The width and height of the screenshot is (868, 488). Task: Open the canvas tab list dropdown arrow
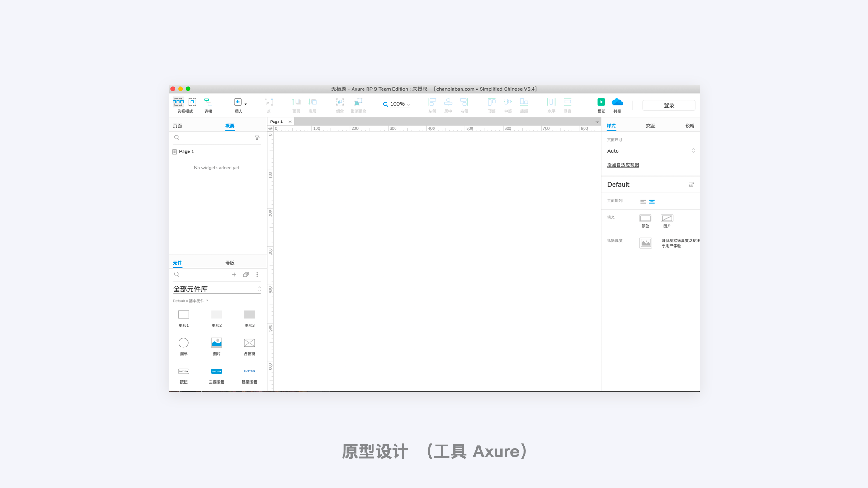pyautogui.click(x=597, y=122)
